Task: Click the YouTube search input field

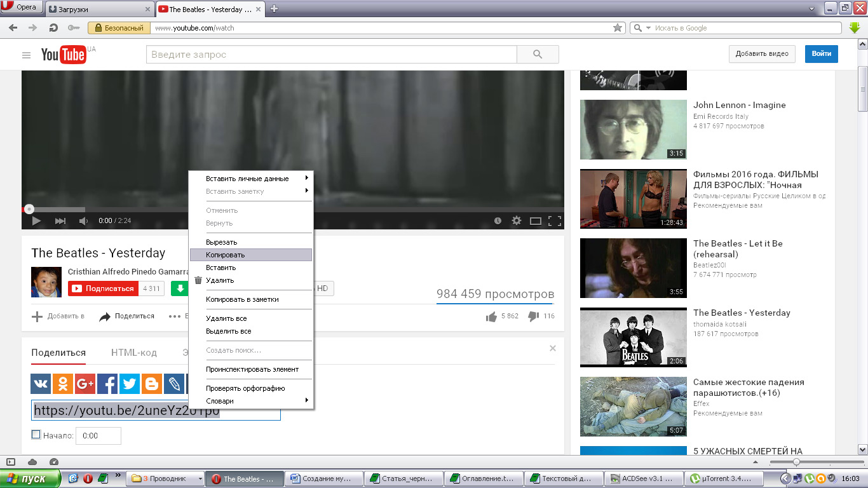Action: click(x=332, y=55)
